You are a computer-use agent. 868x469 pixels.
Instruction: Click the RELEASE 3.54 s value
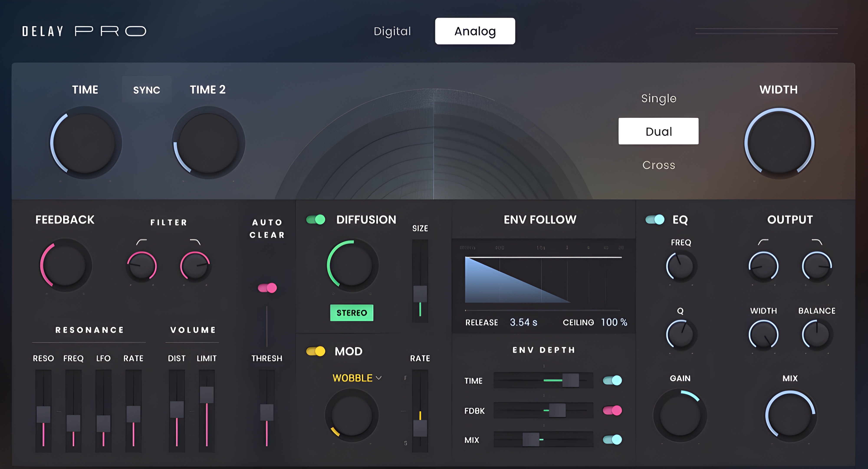coord(523,322)
